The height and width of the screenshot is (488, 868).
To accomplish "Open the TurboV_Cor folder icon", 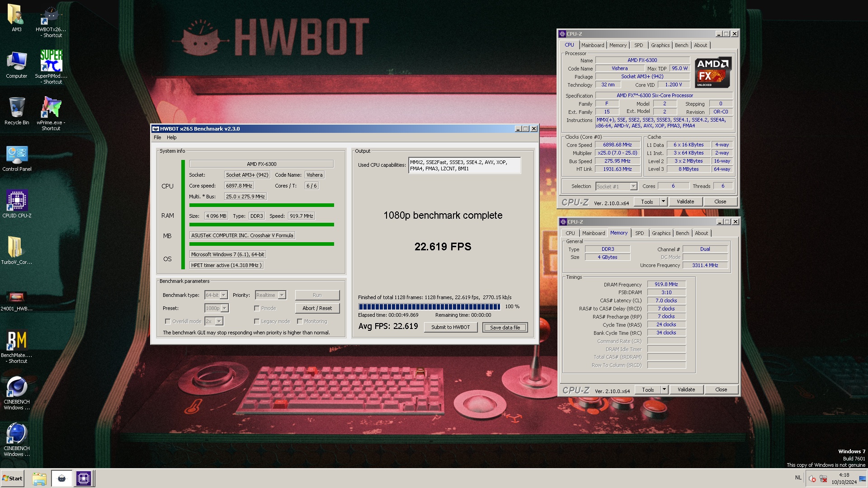I will (x=16, y=251).
